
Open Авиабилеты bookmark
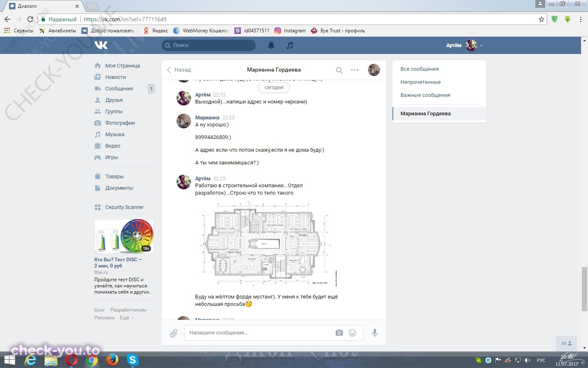point(58,31)
